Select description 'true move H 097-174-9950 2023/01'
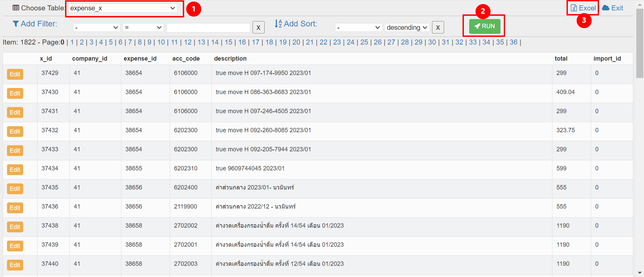Viewport: 644px width, 277px height. point(263,73)
